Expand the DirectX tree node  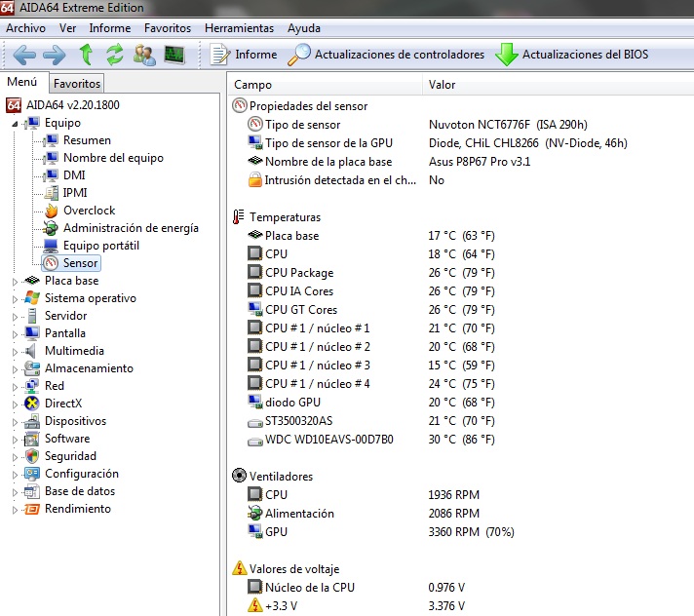(x=15, y=404)
